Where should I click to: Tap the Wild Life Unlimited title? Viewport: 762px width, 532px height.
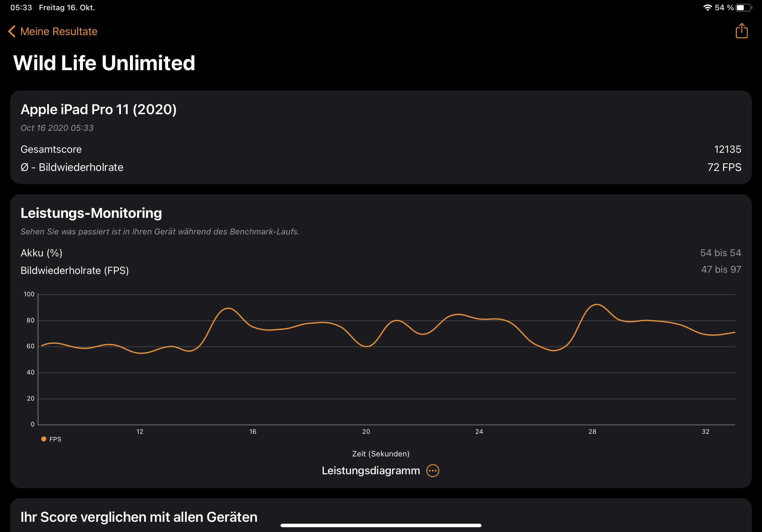tap(104, 63)
